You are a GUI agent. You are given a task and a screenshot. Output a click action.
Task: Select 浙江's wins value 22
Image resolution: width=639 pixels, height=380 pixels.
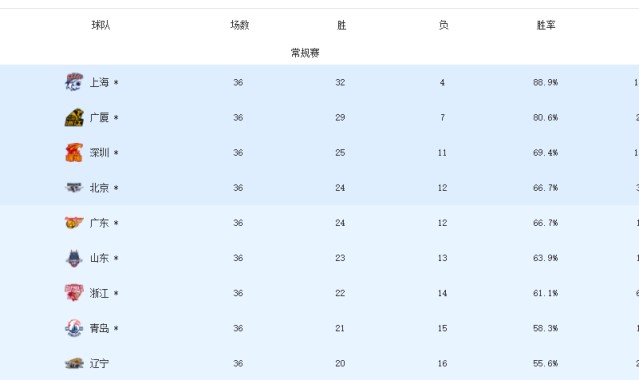point(340,293)
